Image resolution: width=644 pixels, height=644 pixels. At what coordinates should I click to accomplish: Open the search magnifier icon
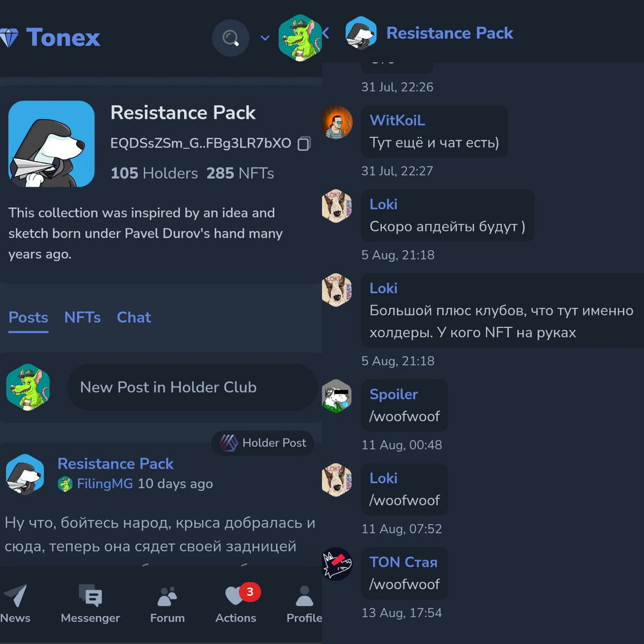231,38
